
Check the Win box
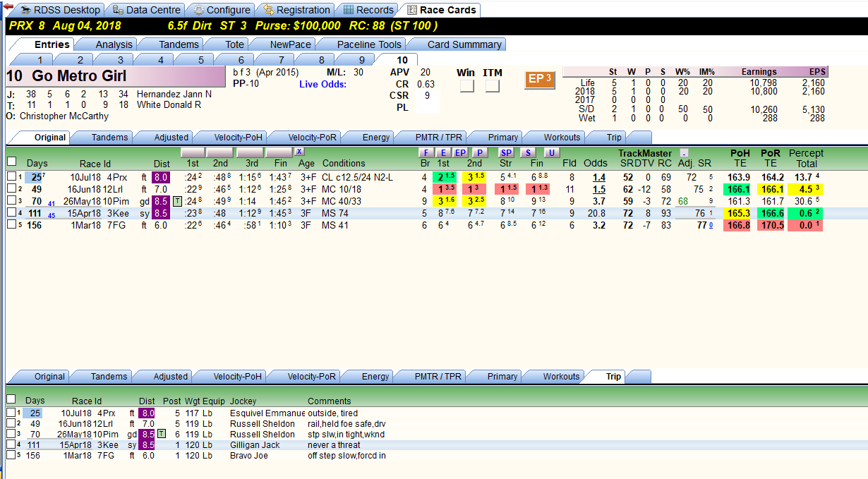(x=466, y=86)
